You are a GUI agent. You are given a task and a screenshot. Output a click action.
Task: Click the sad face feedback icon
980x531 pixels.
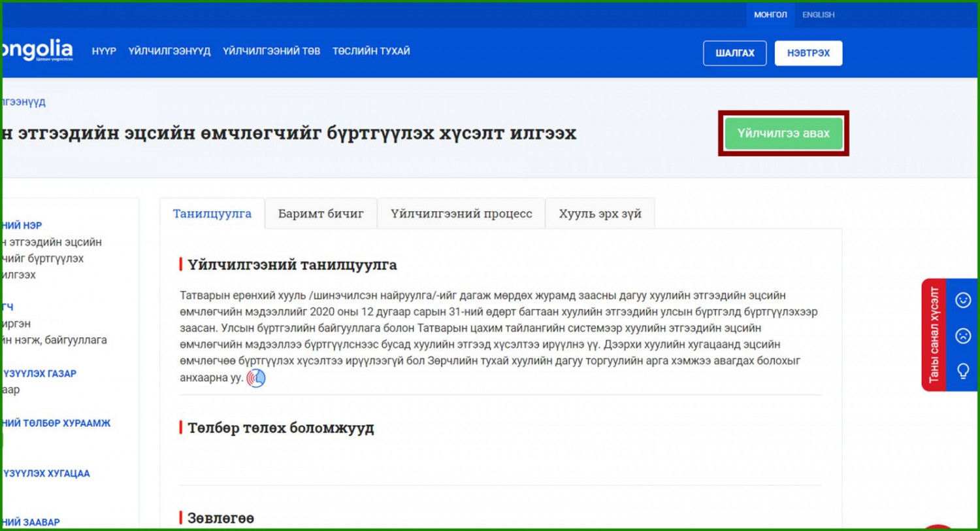point(963,335)
